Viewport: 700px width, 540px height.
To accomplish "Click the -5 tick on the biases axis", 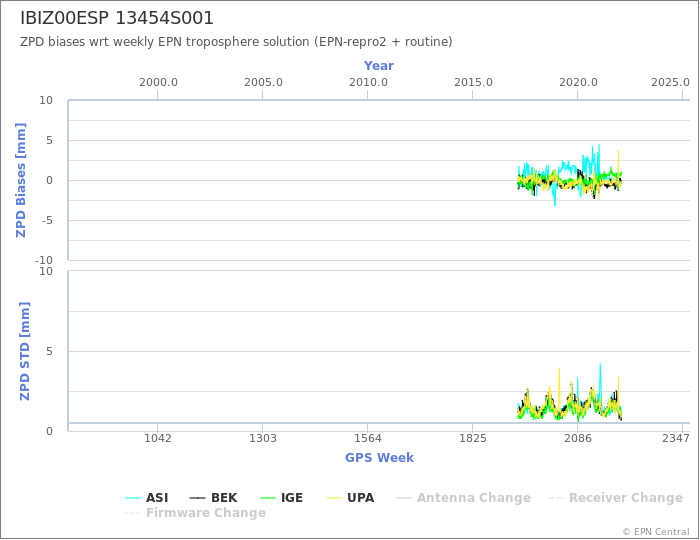I will pos(47,220).
